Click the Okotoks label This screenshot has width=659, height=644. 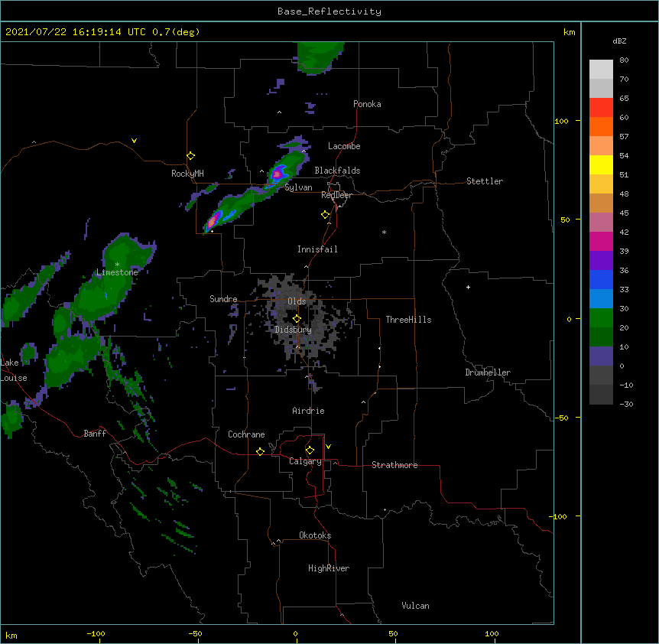pyautogui.click(x=315, y=535)
